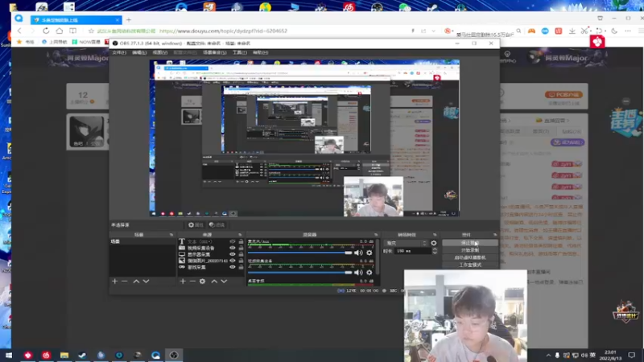
Task: Toggle visibility of 视频采集设备 source
Action: [233, 248]
